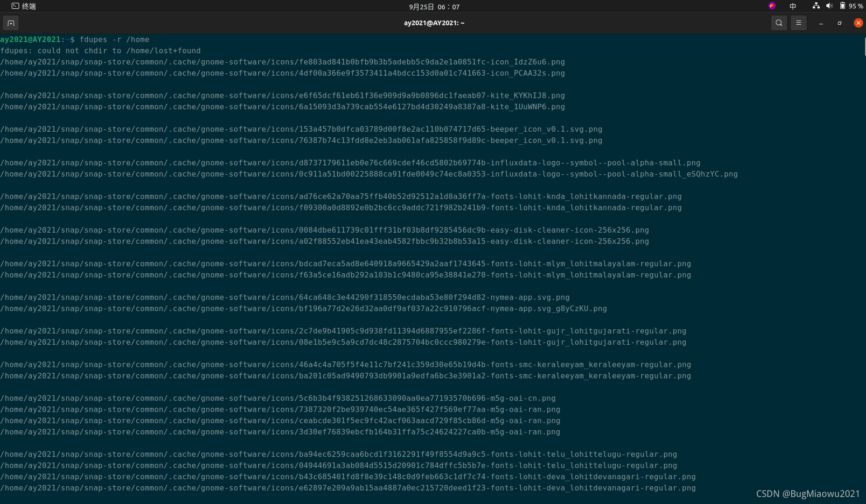
Task: Click the 'ay2021@AY2021: ~' window title
Action: tap(434, 23)
